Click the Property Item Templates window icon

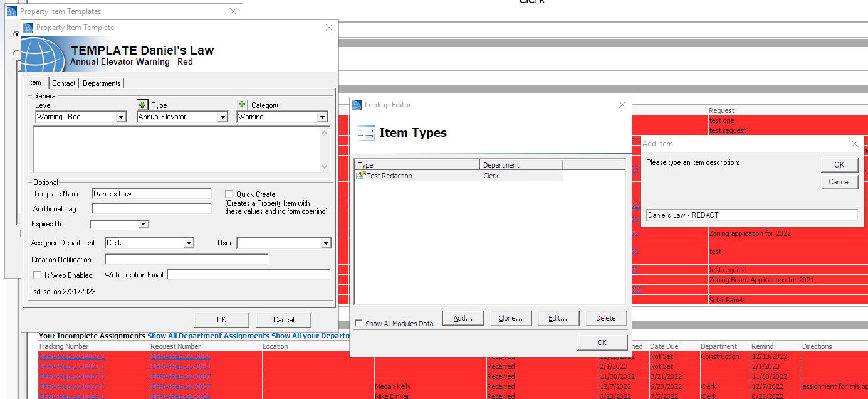(x=12, y=11)
